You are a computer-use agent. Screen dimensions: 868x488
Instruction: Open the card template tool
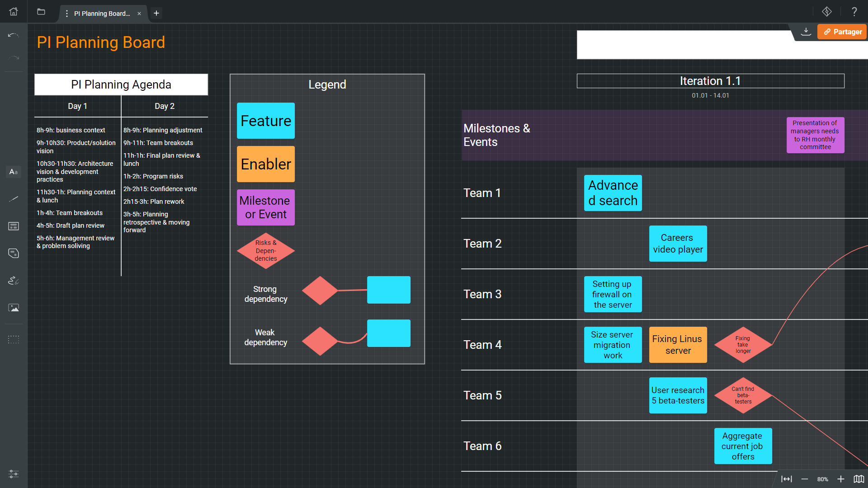(x=14, y=226)
